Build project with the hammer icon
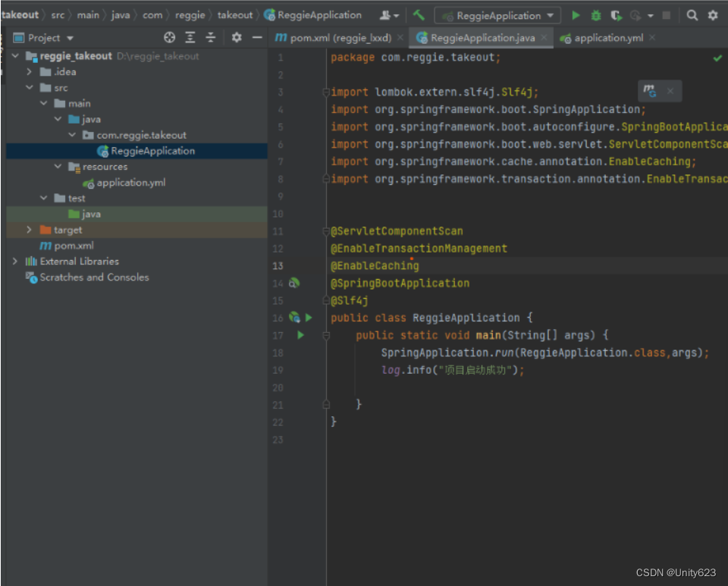Viewport: 728px width, 586px height. click(x=419, y=15)
